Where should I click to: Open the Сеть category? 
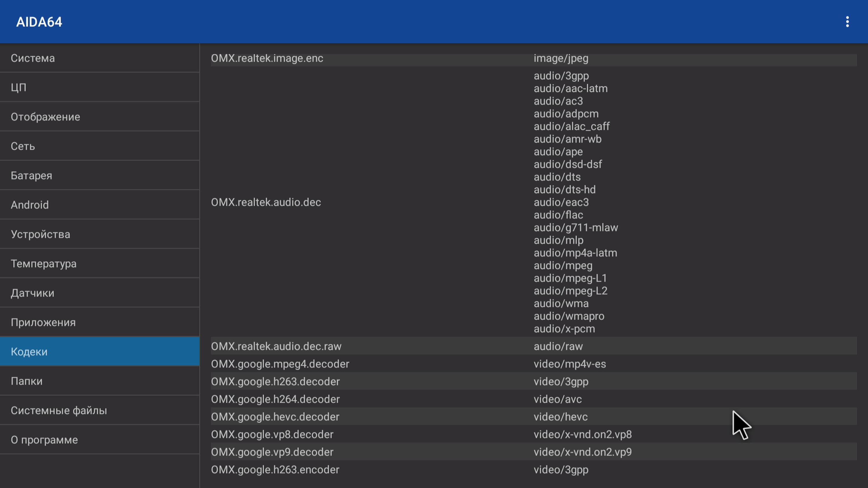(100, 146)
